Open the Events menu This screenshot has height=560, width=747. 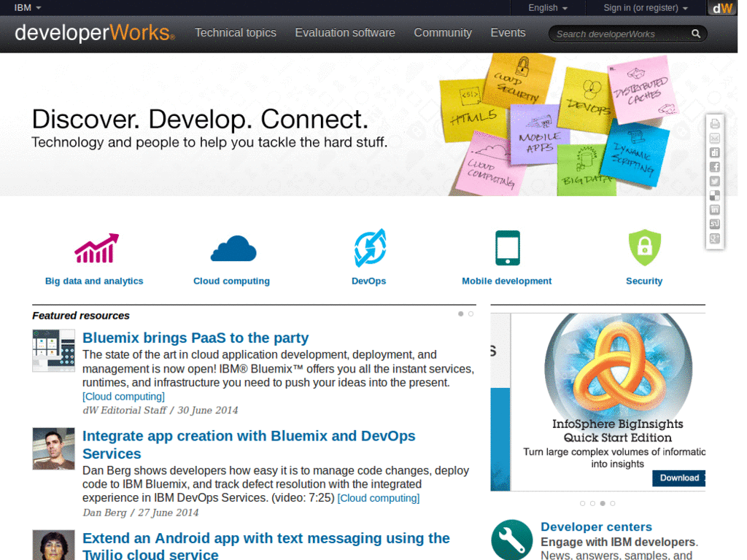(508, 32)
